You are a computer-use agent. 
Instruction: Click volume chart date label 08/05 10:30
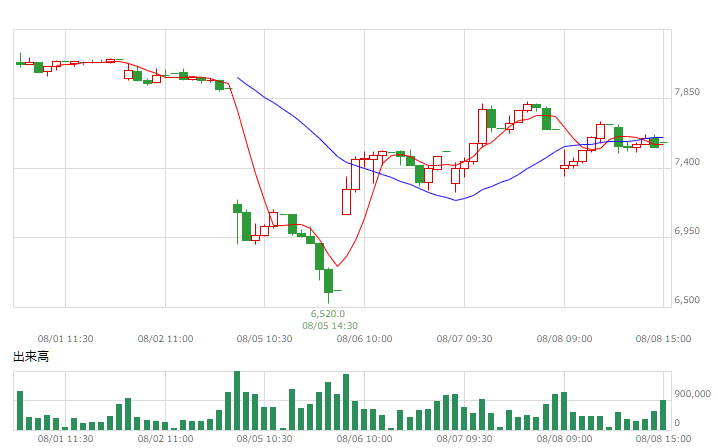(x=264, y=439)
